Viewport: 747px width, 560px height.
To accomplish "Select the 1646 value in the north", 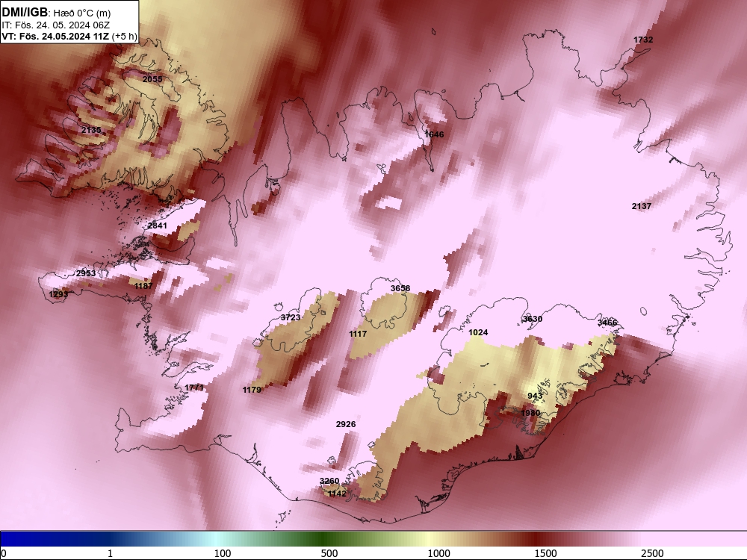I will click(434, 134).
